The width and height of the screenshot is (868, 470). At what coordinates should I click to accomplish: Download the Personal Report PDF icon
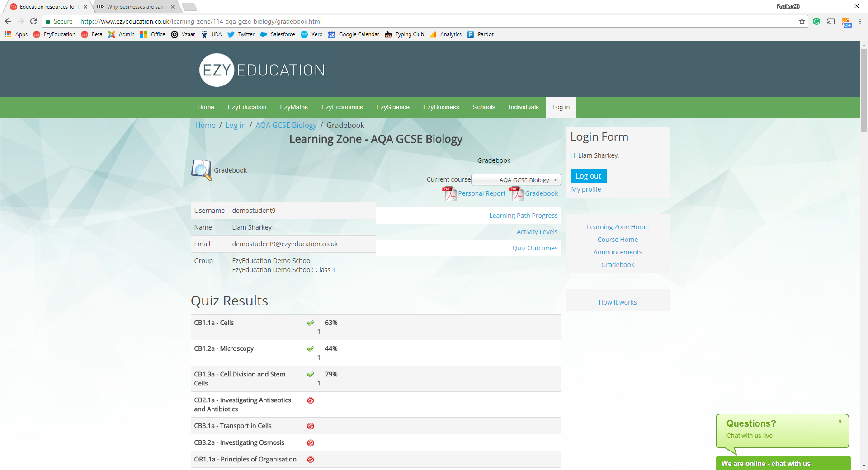click(449, 193)
